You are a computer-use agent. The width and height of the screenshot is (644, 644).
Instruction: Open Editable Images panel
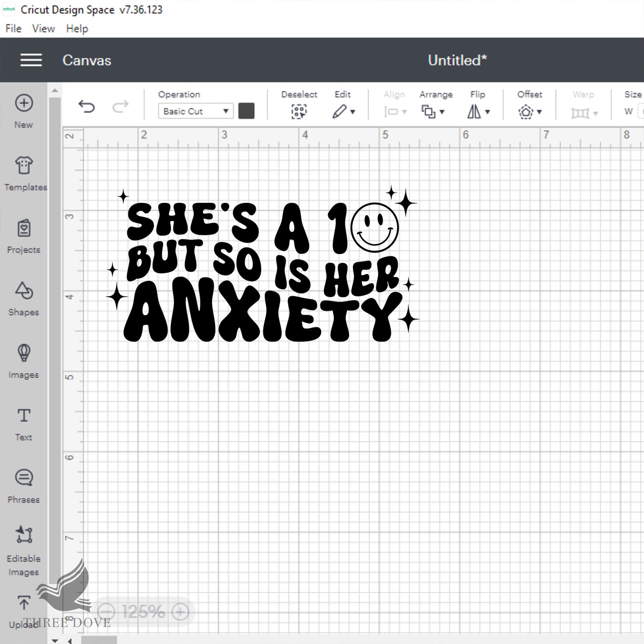click(24, 550)
